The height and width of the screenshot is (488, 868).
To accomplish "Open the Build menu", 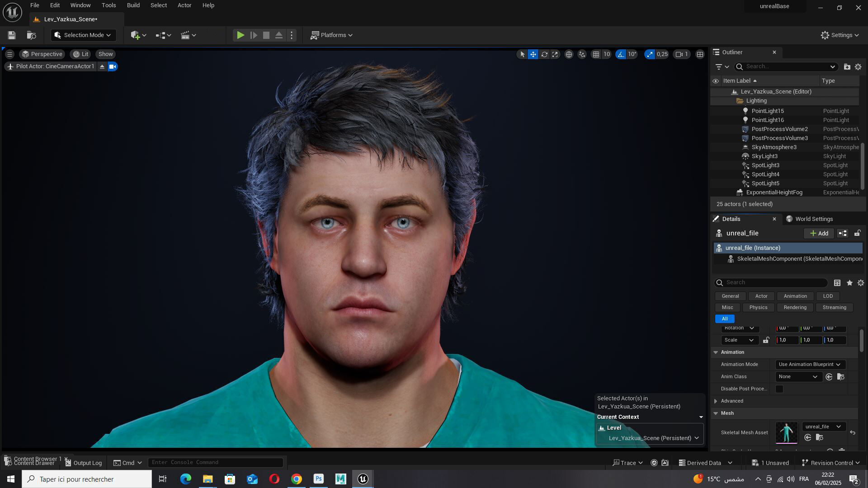I will (x=133, y=5).
